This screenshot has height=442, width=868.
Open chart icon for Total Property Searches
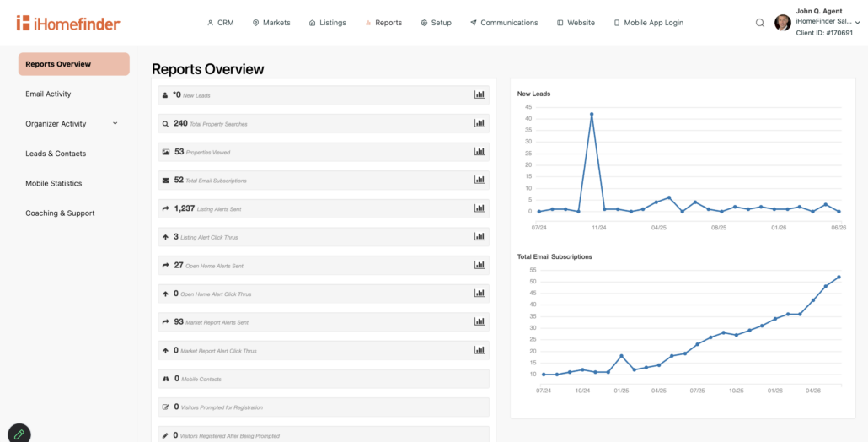click(480, 123)
